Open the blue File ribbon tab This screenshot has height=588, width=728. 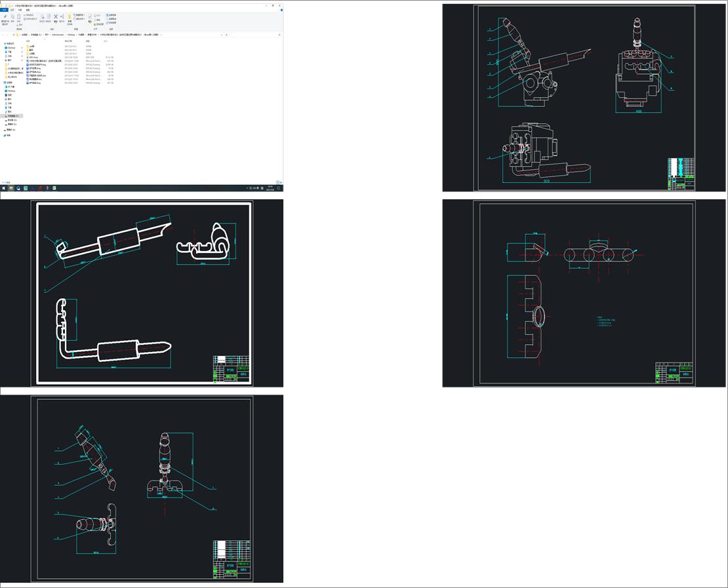pos(4,10)
